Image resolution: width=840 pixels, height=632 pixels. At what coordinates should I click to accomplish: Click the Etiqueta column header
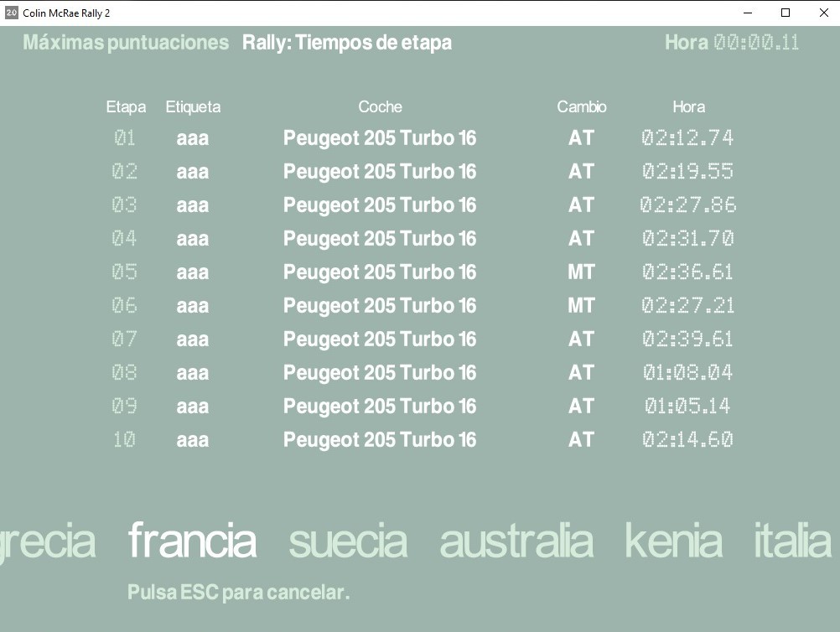(x=193, y=106)
